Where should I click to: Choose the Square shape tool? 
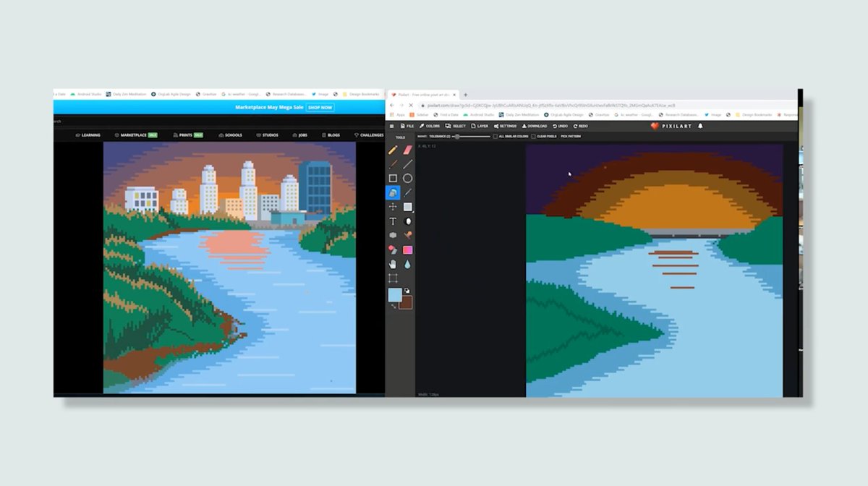[x=393, y=179]
